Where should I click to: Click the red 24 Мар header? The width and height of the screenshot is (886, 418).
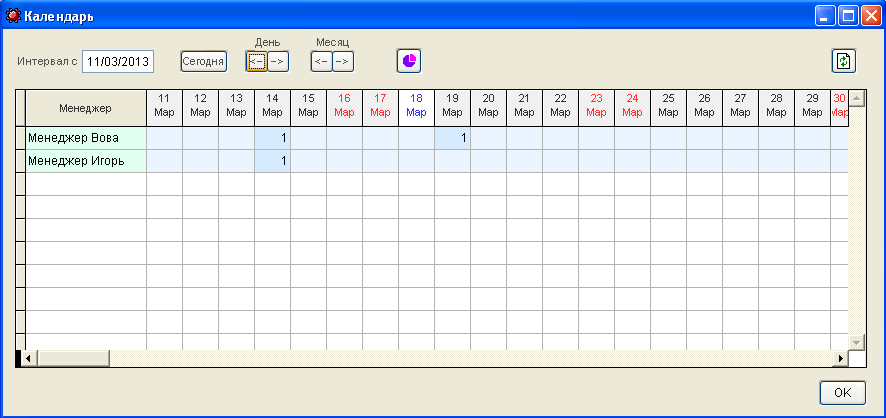point(632,107)
